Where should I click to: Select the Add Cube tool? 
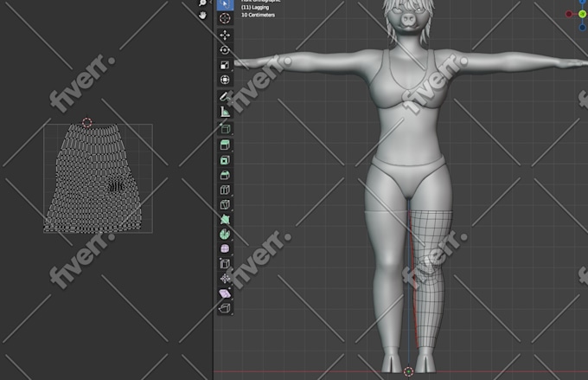(225, 129)
